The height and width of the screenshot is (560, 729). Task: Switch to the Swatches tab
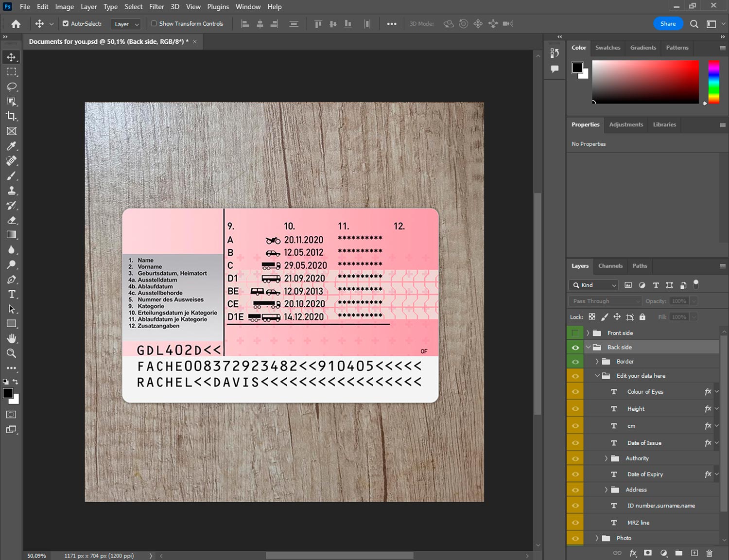point(607,48)
